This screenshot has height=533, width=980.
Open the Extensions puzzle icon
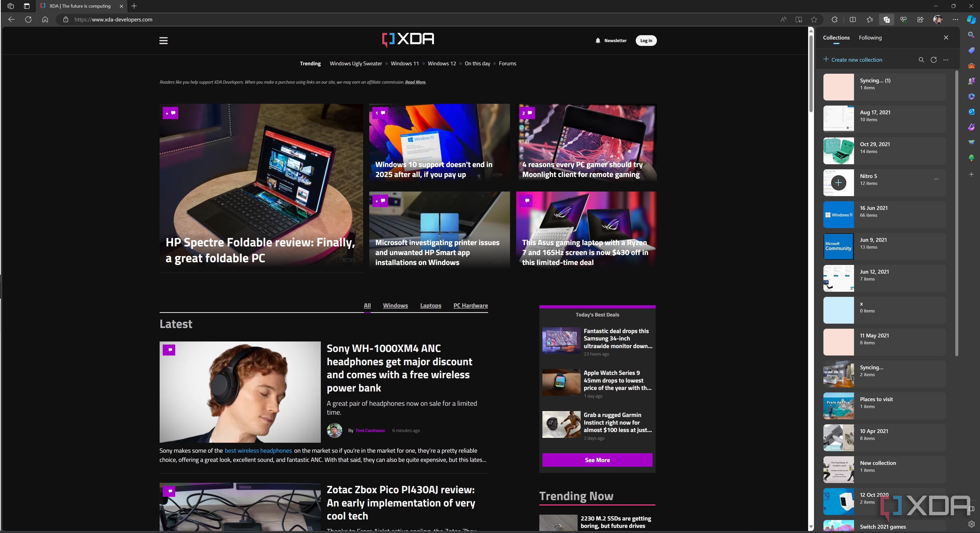point(834,19)
